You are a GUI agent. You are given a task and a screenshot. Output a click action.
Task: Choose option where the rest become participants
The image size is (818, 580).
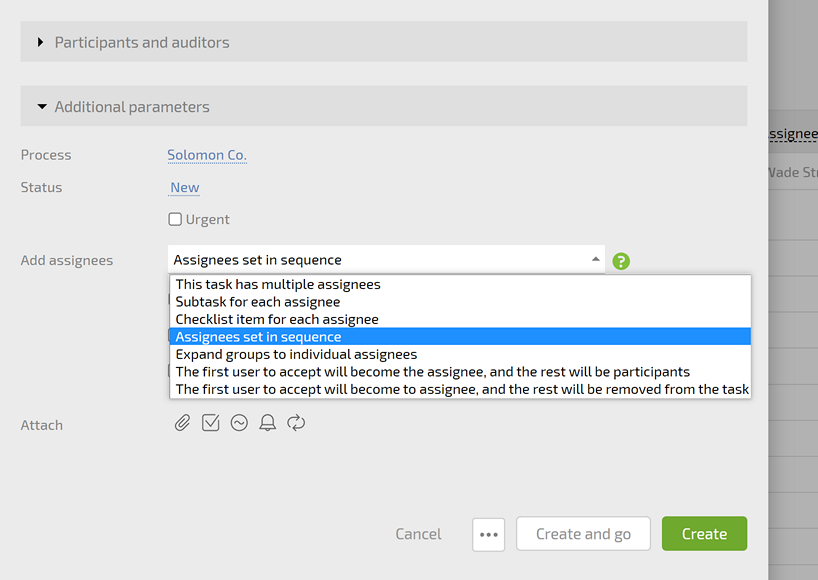[432, 372]
